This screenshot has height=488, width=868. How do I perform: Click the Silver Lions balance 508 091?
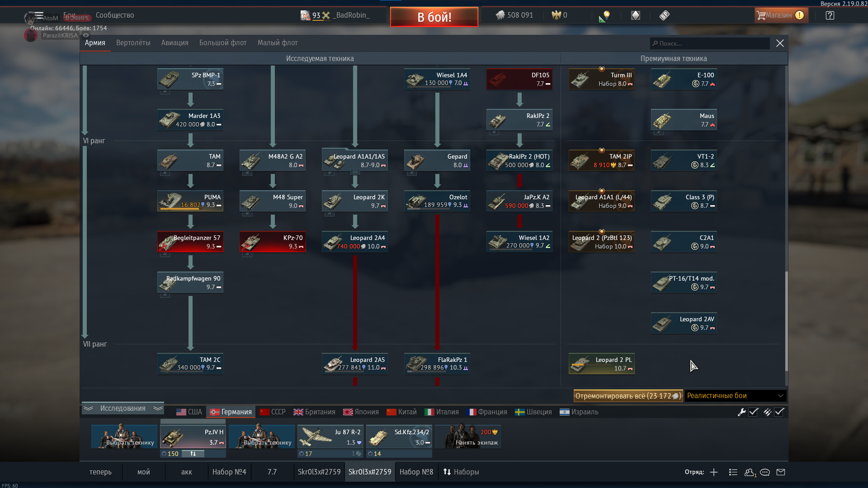pyautogui.click(x=514, y=15)
